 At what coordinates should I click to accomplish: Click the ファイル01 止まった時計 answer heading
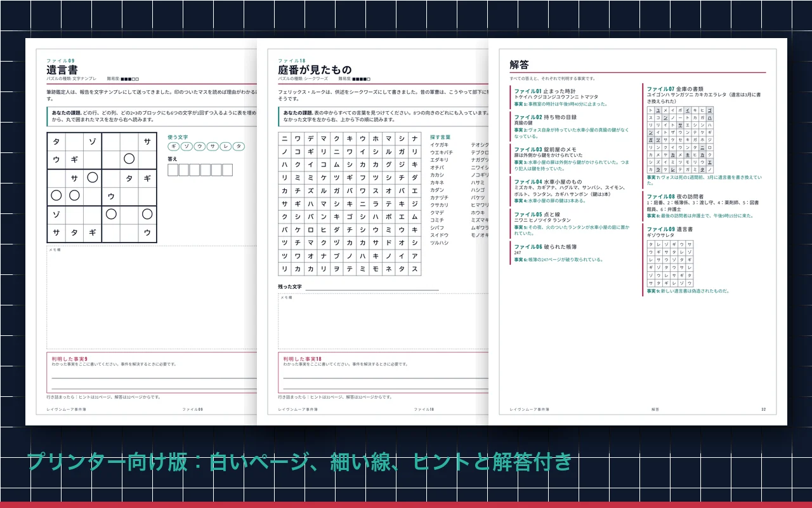(x=546, y=91)
